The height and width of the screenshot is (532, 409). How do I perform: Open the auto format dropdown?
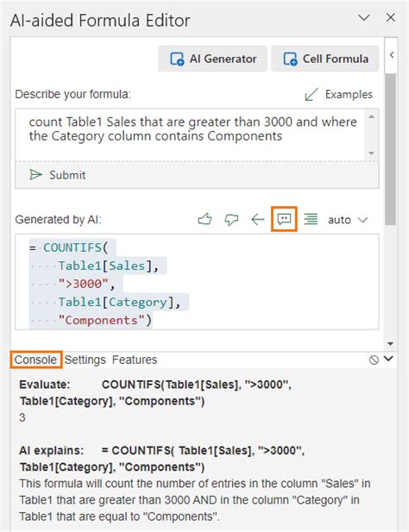[x=348, y=220]
